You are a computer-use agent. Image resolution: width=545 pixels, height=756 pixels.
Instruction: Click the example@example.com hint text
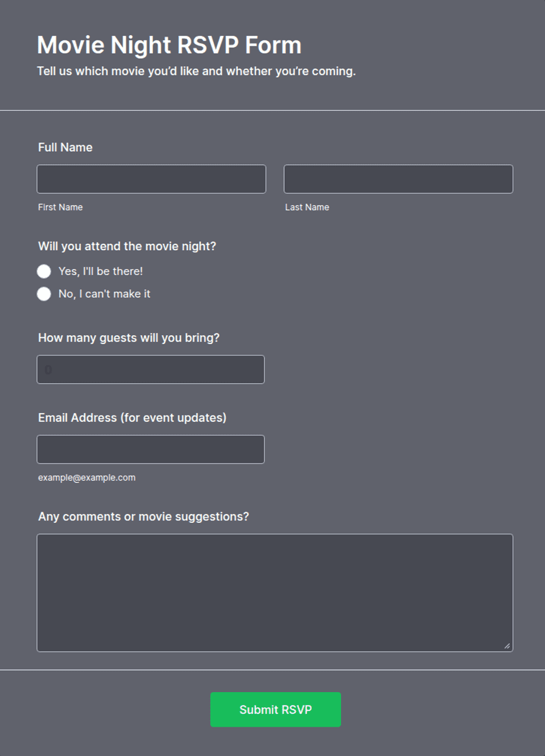click(x=87, y=478)
